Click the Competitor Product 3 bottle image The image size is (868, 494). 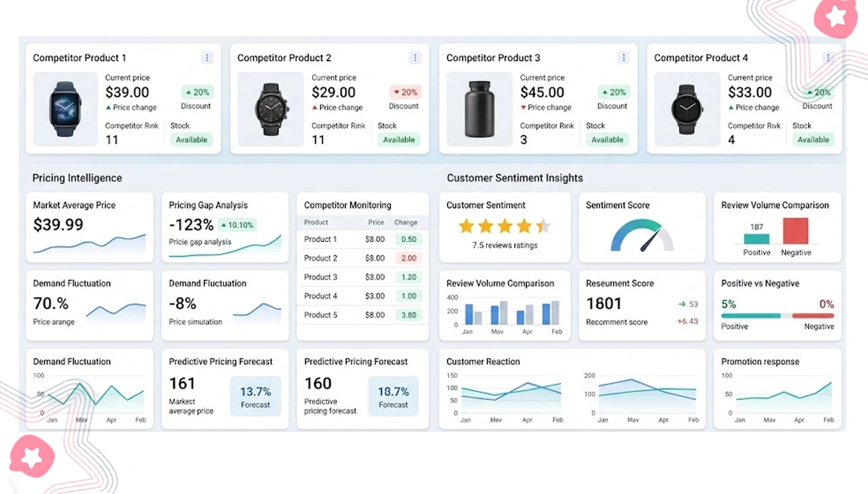[479, 109]
